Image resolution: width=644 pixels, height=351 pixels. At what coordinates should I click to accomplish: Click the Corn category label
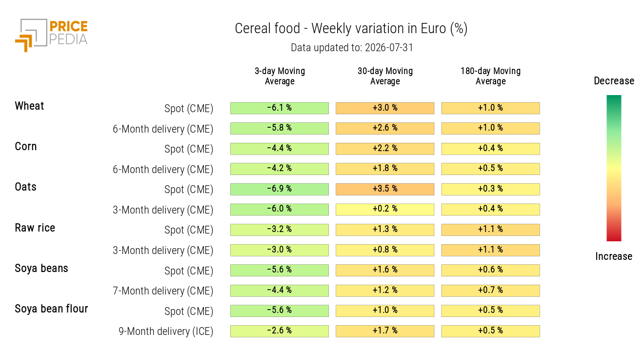pyautogui.click(x=26, y=146)
